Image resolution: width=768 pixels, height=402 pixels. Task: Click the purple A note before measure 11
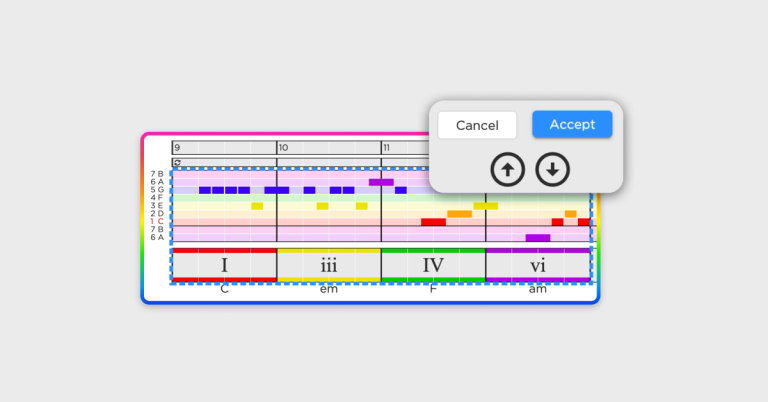381,182
